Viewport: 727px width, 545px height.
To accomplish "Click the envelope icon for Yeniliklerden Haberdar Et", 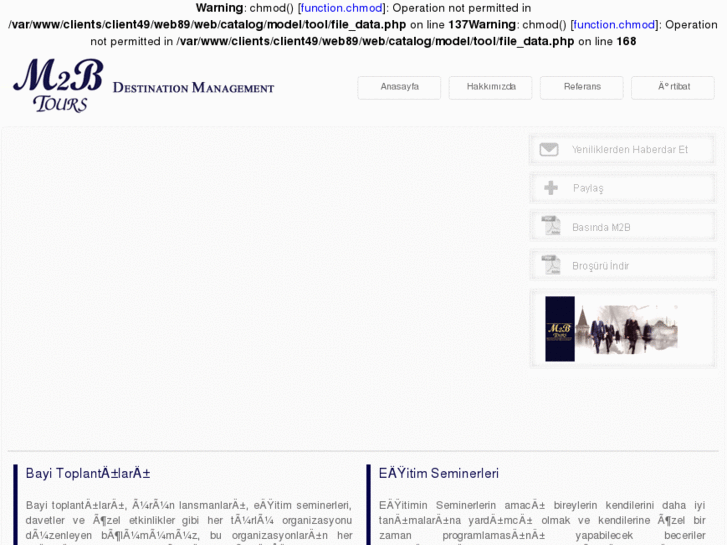I will (549, 149).
